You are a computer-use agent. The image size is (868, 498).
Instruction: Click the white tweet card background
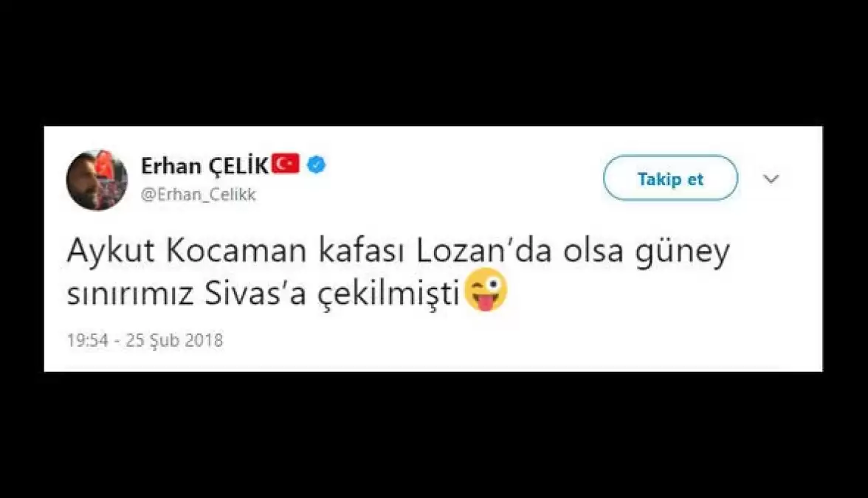[x=433, y=249]
